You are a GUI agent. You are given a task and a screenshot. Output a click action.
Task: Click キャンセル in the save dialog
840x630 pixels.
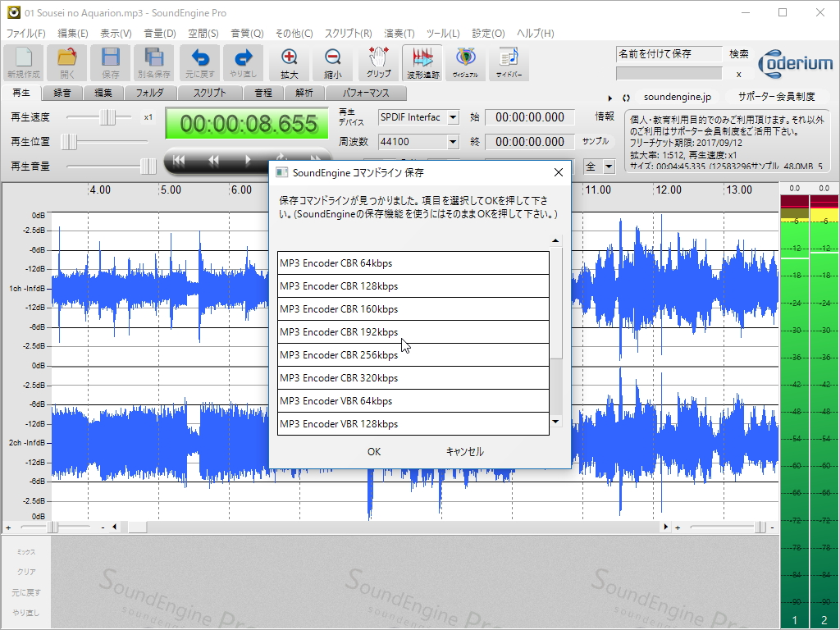click(464, 452)
